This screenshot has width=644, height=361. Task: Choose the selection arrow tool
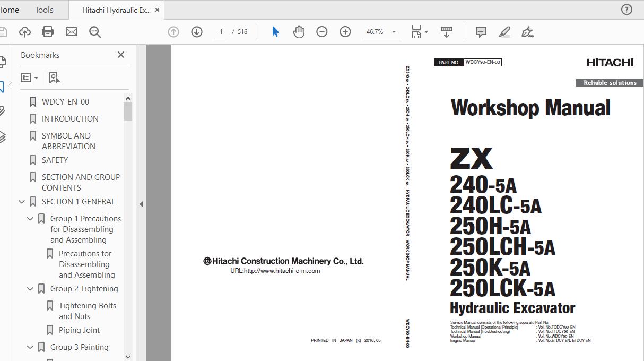tap(275, 32)
